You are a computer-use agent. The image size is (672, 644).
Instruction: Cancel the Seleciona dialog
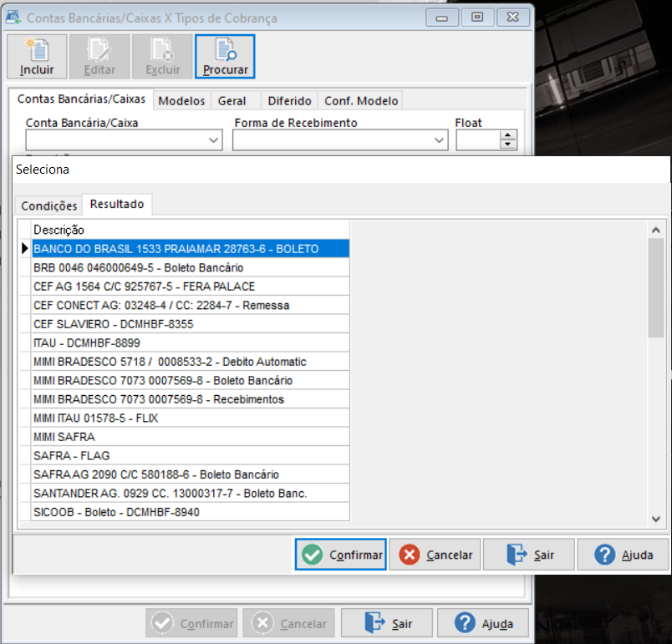point(435,555)
